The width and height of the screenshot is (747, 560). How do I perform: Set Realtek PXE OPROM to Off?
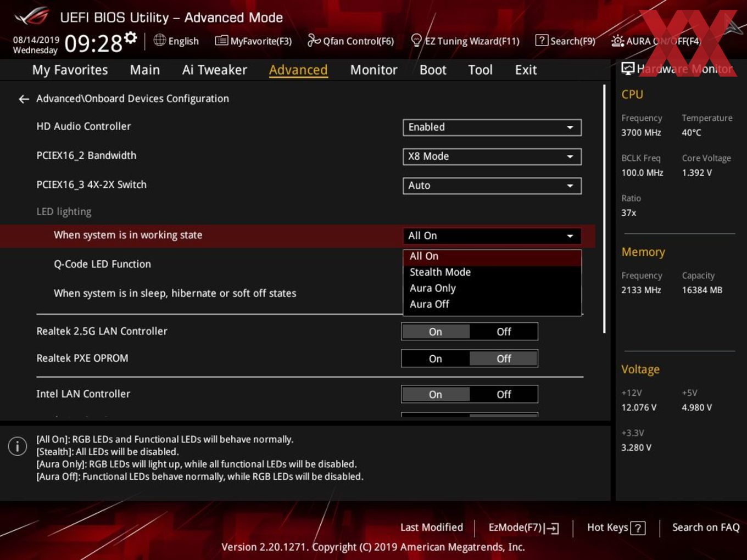(x=504, y=359)
